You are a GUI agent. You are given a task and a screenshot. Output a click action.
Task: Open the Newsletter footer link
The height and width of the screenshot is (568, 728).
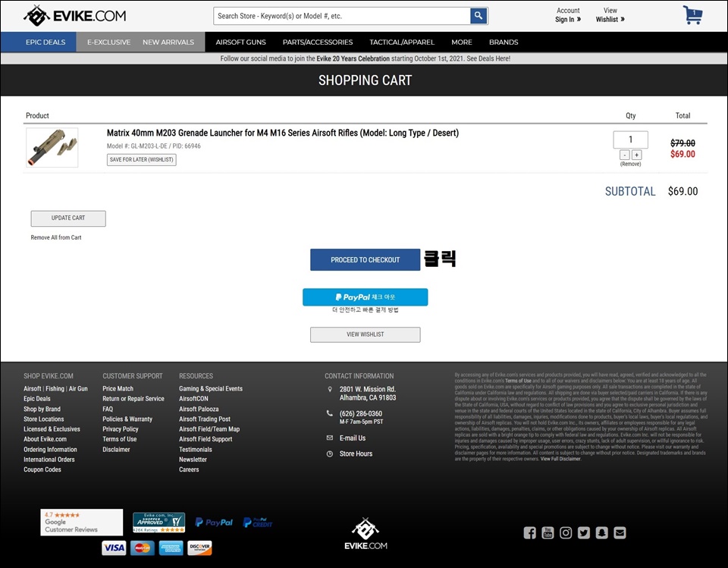[x=193, y=460]
